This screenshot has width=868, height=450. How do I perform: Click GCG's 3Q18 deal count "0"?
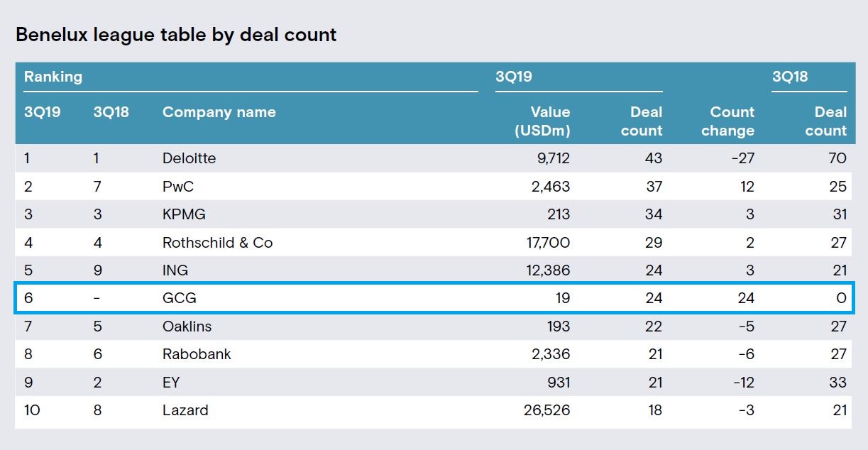point(842,299)
